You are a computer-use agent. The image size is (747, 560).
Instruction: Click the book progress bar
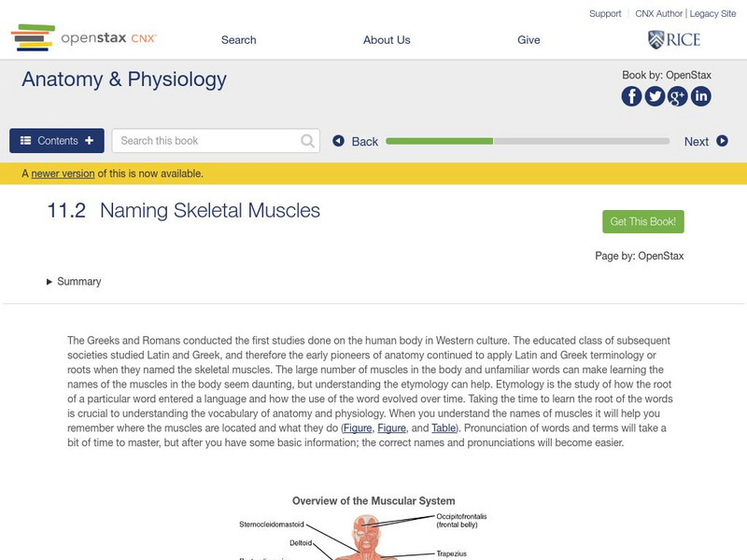click(527, 141)
